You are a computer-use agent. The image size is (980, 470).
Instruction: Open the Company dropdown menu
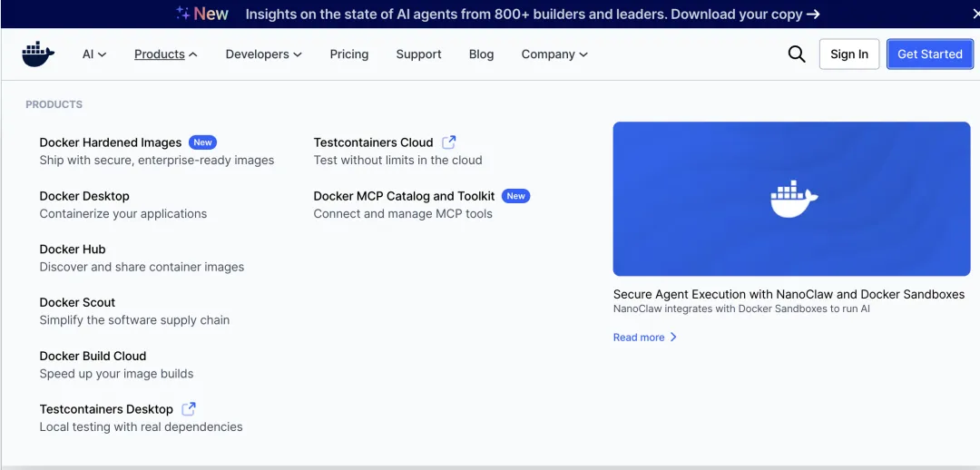(554, 54)
